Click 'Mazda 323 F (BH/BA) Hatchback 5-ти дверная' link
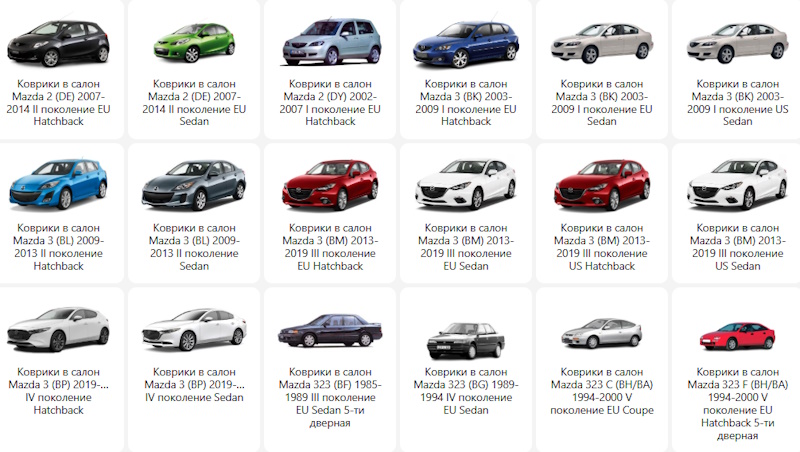800x452 pixels. pyautogui.click(x=738, y=404)
